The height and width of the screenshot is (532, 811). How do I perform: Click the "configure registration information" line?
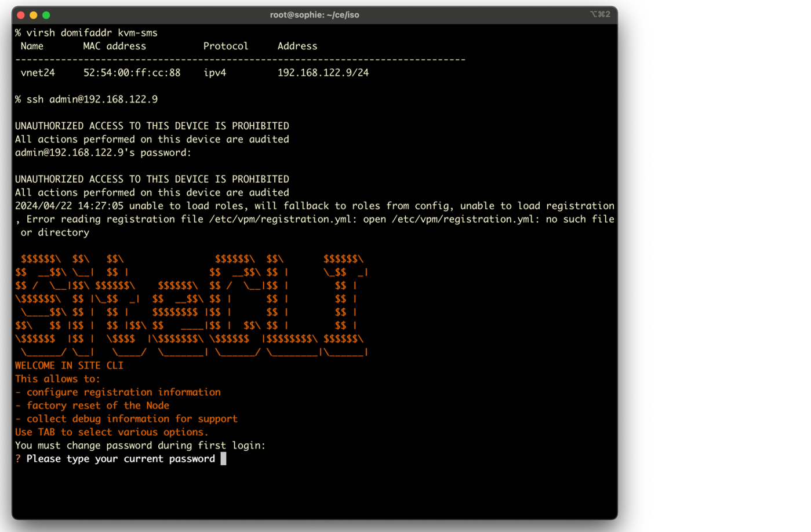click(123, 392)
